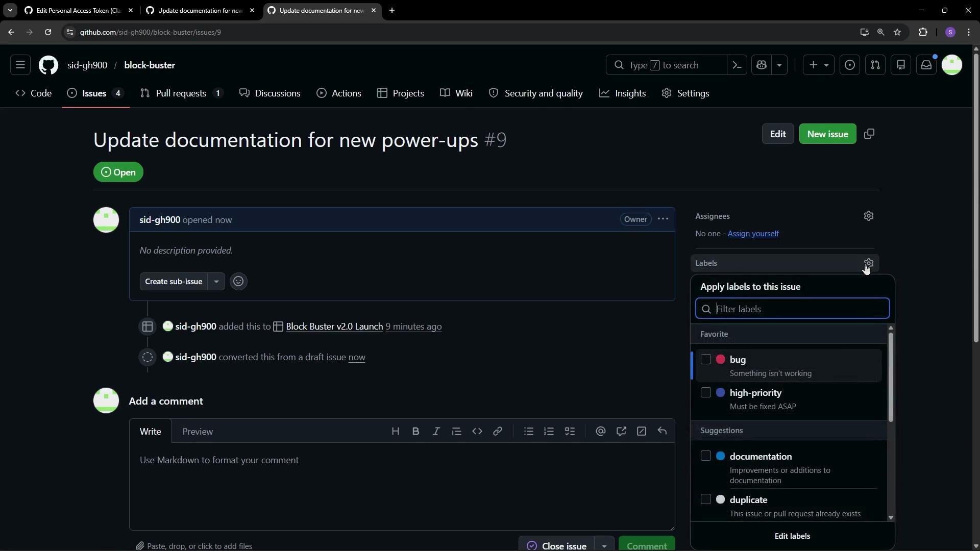This screenshot has width=980, height=551.
Task: Open the Assignees gear settings
Action: click(869, 216)
